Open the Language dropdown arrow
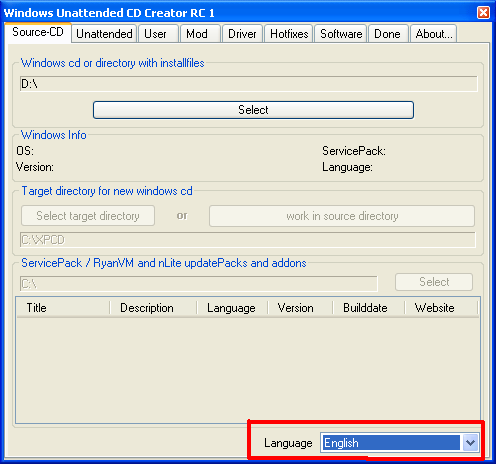Viewport: 496px width, 464px height. 470,443
